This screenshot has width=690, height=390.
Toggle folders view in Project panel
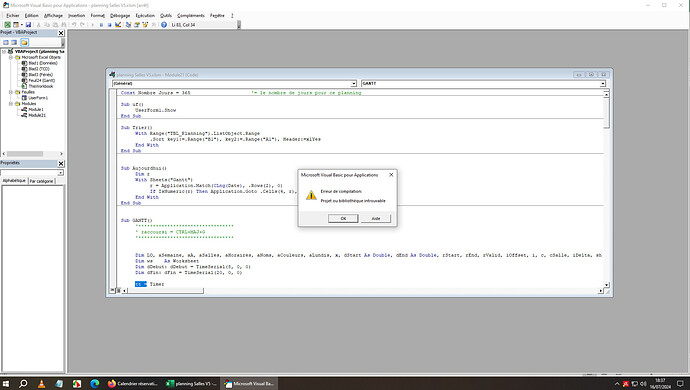tap(24, 42)
